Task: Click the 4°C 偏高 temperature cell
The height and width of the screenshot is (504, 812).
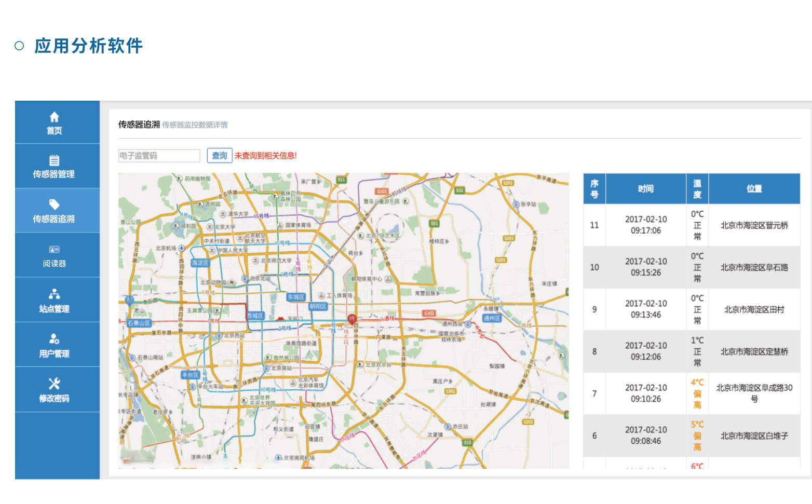Action: click(x=697, y=393)
